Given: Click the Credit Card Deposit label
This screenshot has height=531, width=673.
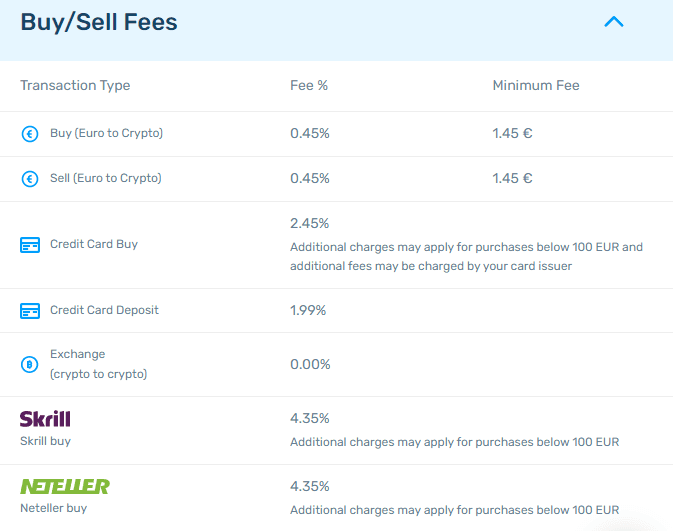Looking at the screenshot, I should click(x=104, y=310).
